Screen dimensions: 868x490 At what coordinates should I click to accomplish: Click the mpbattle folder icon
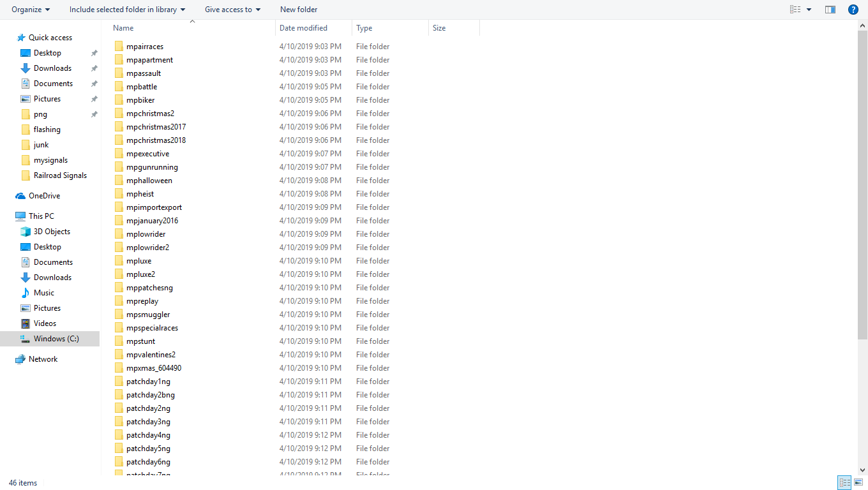pos(119,87)
